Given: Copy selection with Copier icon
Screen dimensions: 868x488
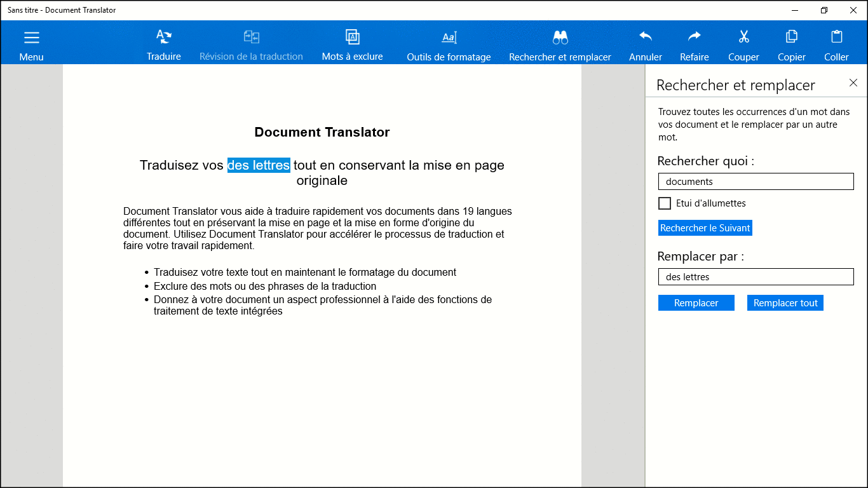Looking at the screenshot, I should (x=792, y=37).
